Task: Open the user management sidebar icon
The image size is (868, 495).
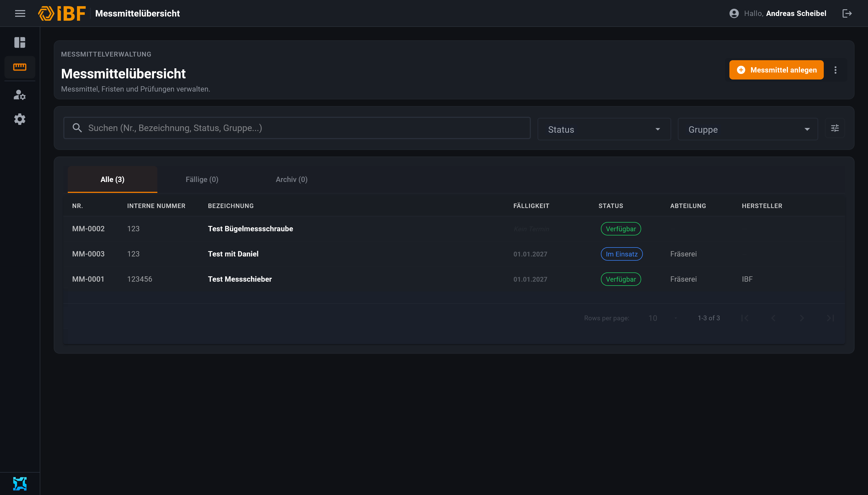Action: click(x=20, y=95)
